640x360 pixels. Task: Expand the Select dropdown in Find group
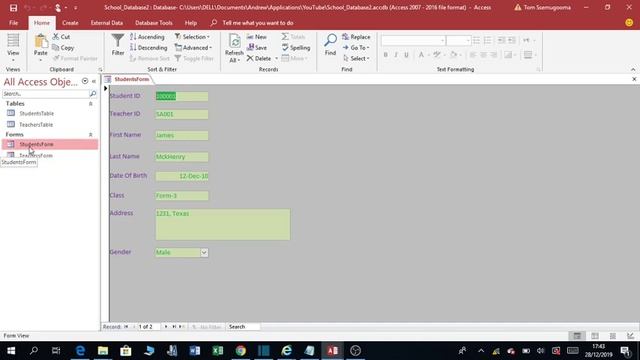(356, 59)
